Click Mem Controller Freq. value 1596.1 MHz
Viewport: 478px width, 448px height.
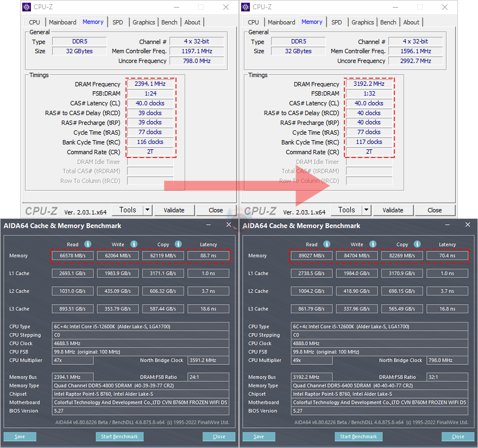[416, 51]
